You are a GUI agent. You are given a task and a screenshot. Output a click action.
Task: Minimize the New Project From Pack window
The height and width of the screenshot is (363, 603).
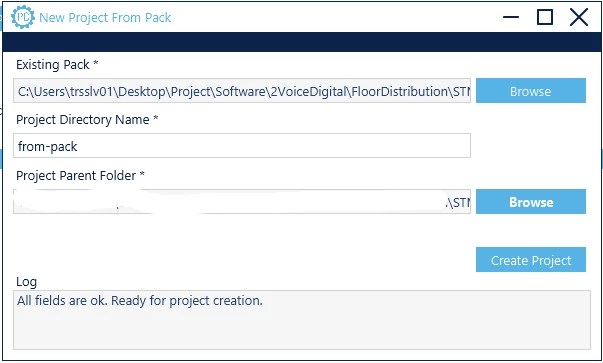(511, 17)
